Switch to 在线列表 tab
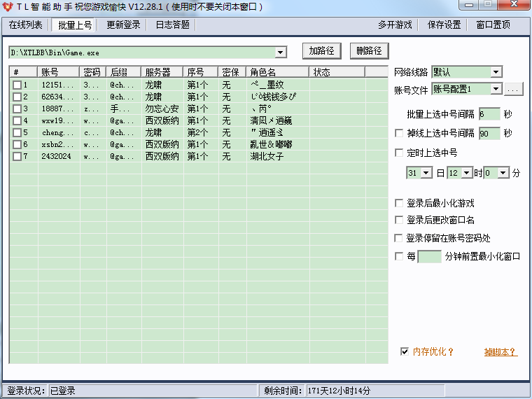The width and height of the screenshot is (532, 399). click(x=25, y=24)
